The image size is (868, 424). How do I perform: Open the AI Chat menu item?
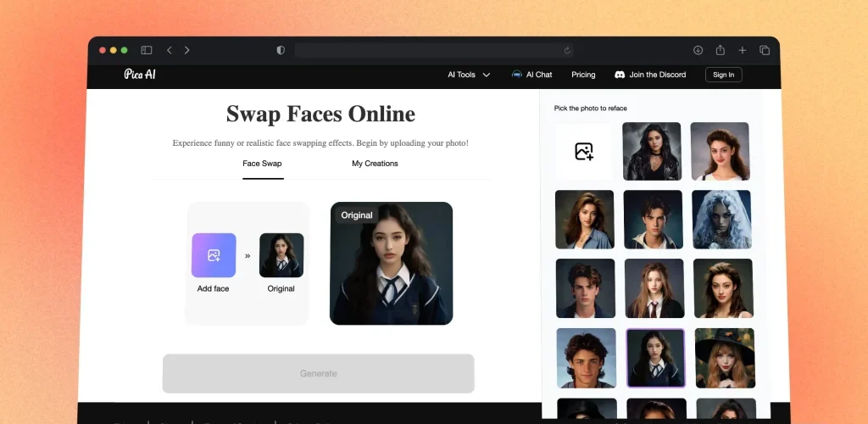[531, 75]
